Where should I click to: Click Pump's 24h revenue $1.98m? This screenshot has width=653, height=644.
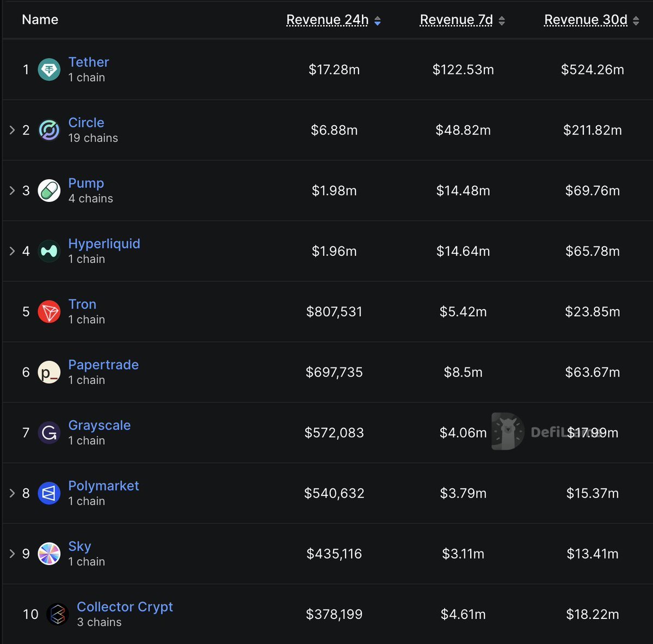tap(334, 191)
